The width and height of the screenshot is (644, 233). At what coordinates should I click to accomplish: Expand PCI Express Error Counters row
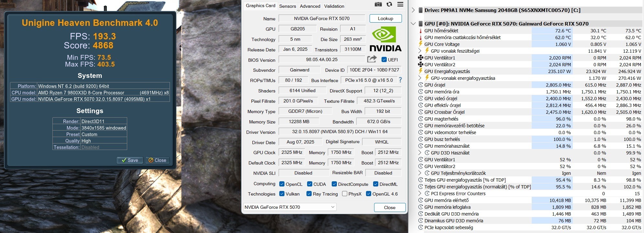pos(420,193)
